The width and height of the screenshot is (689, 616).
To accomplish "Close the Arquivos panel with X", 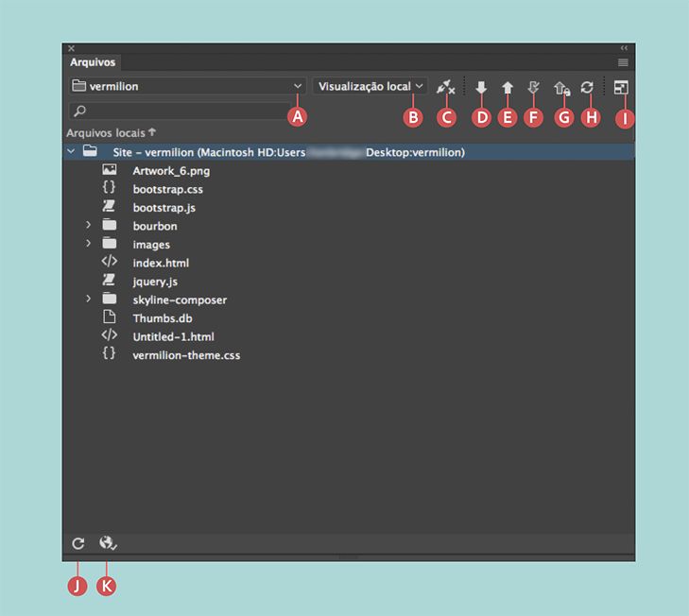I will pyautogui.click(x=71, y=48).
